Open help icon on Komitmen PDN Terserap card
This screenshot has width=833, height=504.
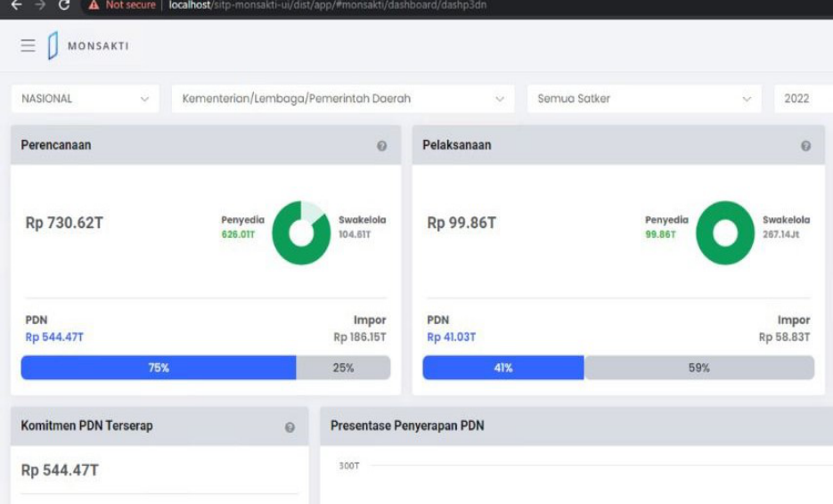pos(290,427)
